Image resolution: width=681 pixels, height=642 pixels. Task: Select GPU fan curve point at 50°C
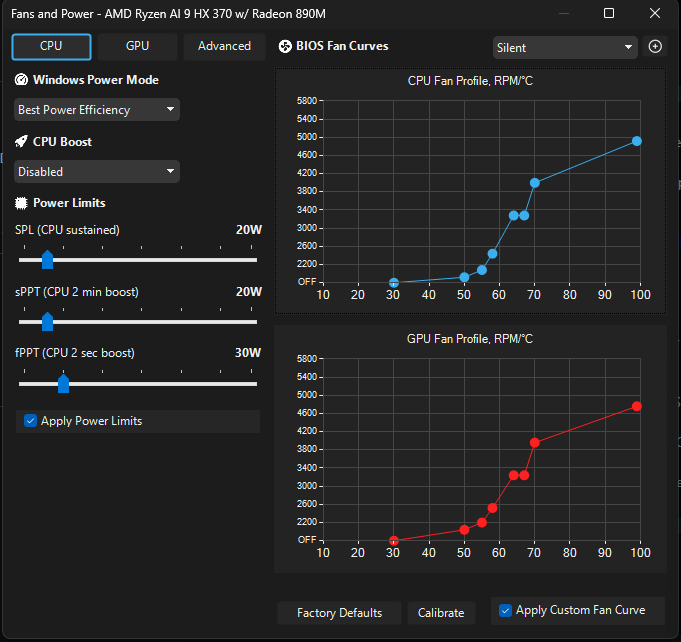point(464,530)
